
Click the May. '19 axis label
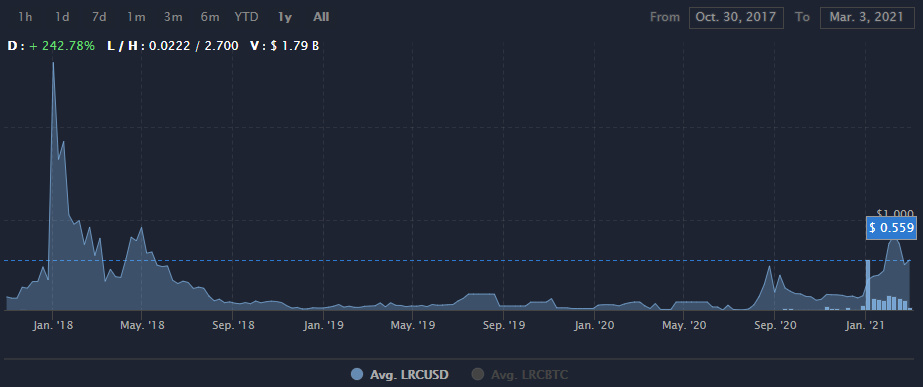pos(412,325)
